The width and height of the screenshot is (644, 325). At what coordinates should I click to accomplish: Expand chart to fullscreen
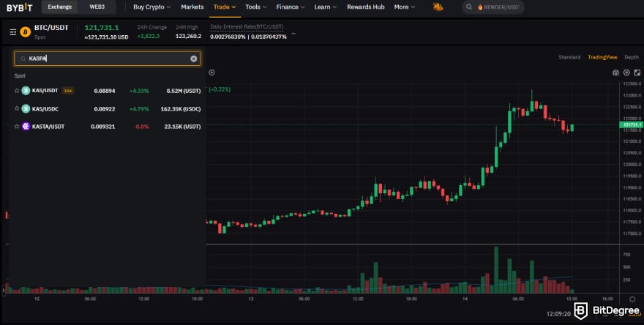point(637,72)
